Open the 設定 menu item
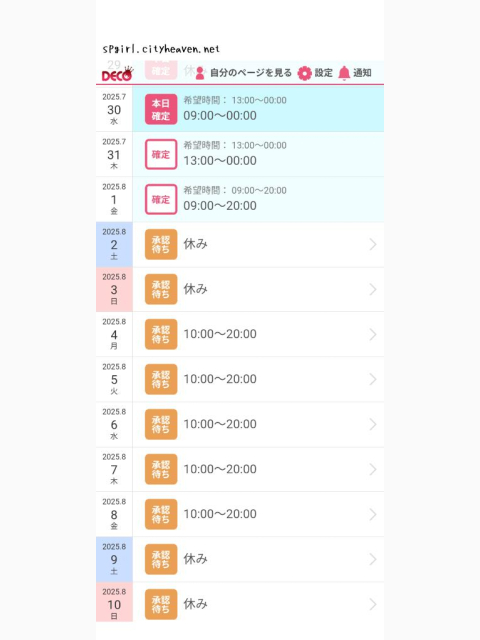 323,73
